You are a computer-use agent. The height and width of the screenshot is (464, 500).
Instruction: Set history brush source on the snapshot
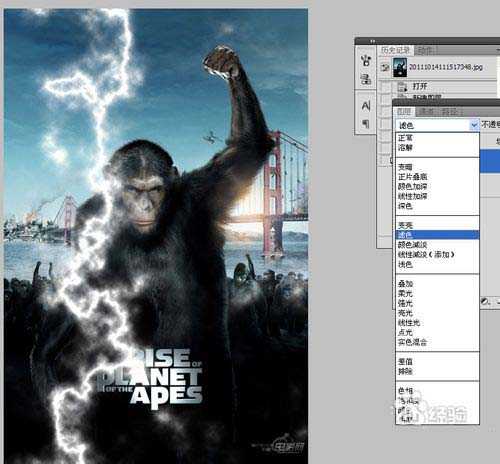click(x=385, y=67)
